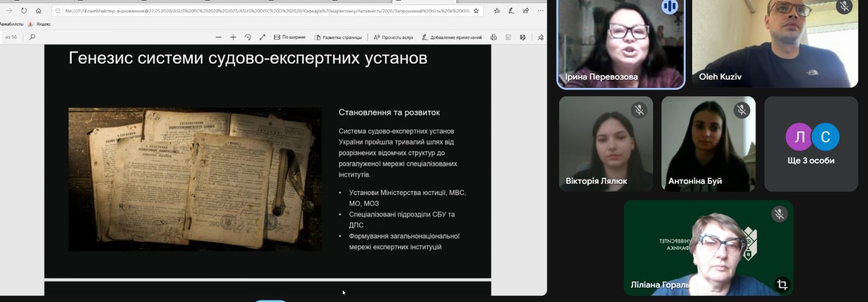868x302 pixels.
Task: Click slide heading Генезис системи судово-експертних установ
Action: tap(248, 58)
